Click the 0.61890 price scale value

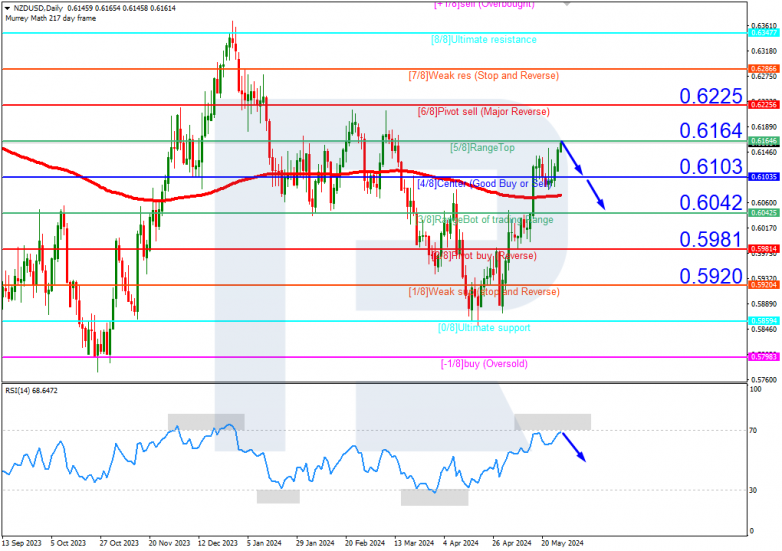(764, 127)
